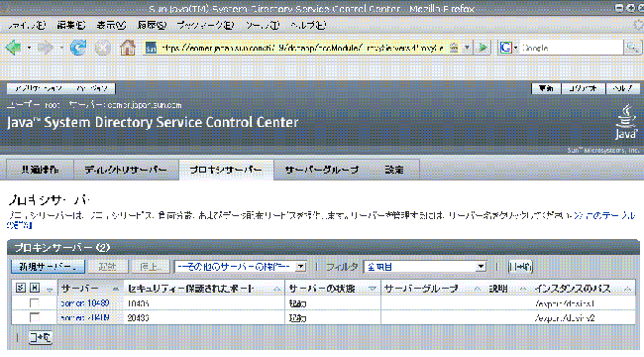Reload the page with the blue Refresh icon
The height and width of the screenshot is (357, 644).
coord(78,48)
